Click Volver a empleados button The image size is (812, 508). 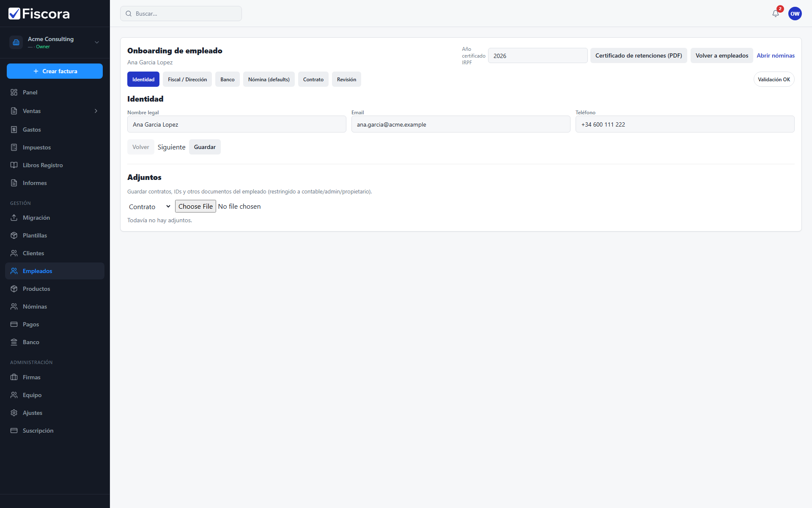(722, 55)
